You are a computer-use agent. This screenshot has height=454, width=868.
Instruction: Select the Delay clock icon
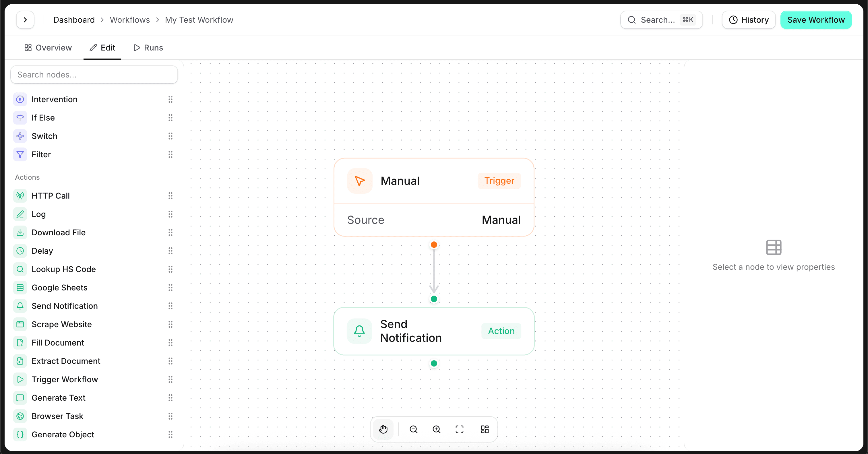[x=20, y=251]
